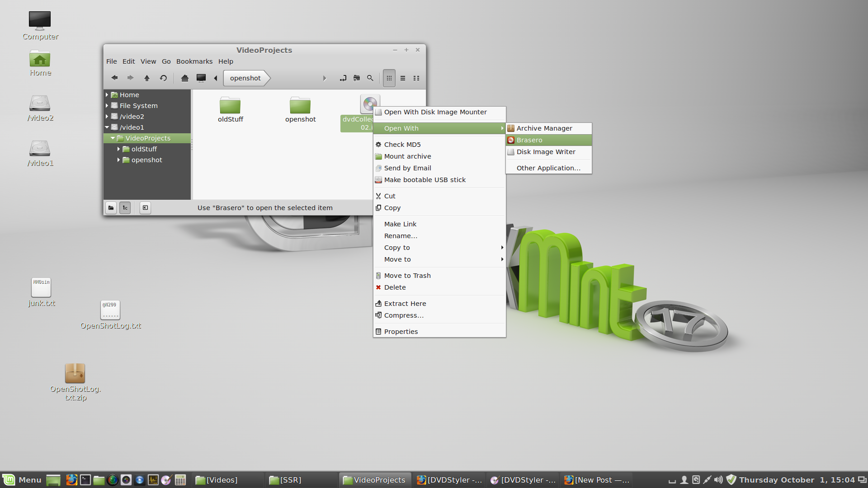Switch to Compact view
The height and width of the screenshot is (488, 868).
(x=416, y=78)
